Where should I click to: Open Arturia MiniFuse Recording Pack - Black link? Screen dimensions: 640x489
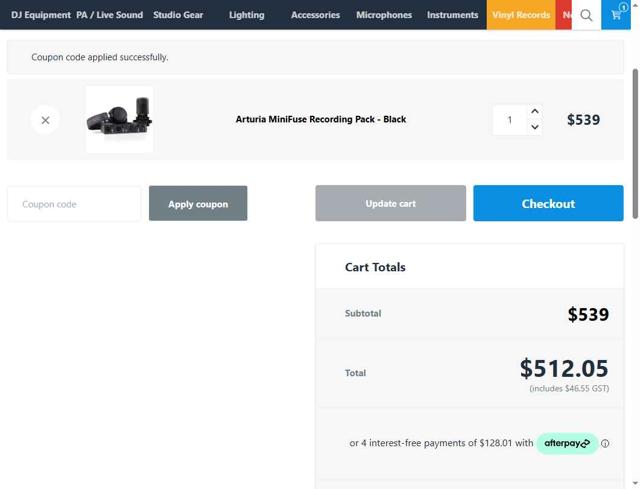tap(321, 120)
